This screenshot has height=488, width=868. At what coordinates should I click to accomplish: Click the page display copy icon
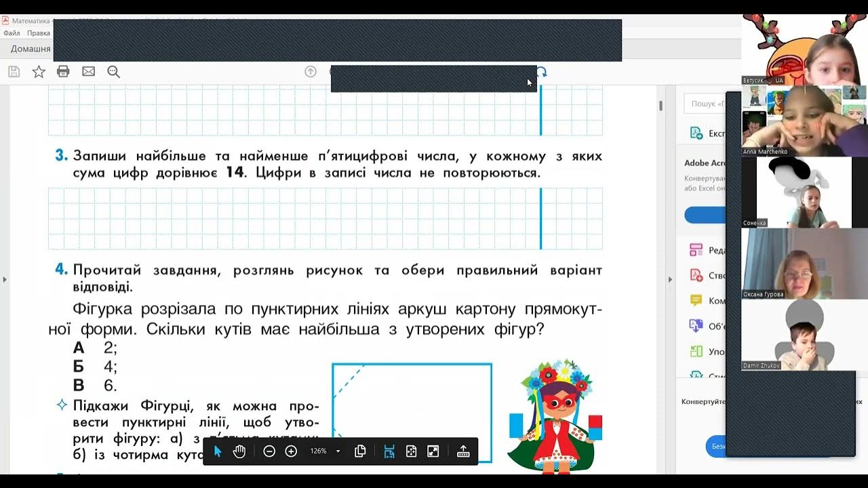pyautogui.click(x=360, y=451)
